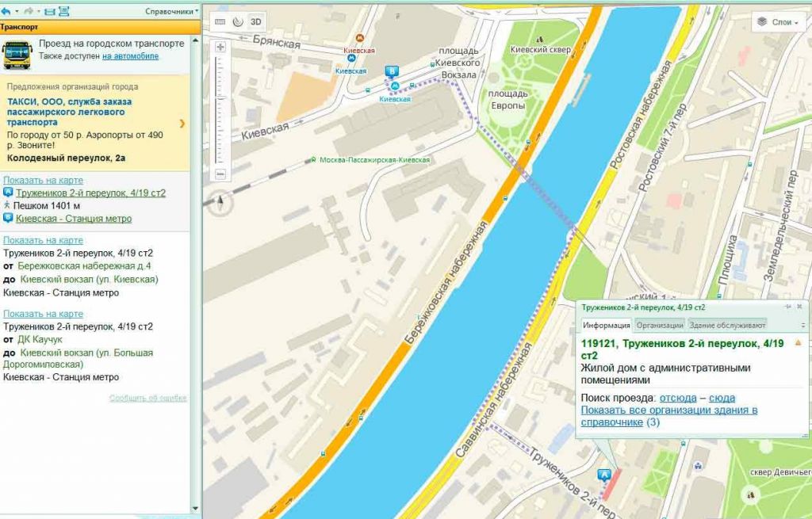Viewport: 812px width, 519px height.
Task: Click the first panel layout icon beside forward arrow
Action: (x=50, y=11)
